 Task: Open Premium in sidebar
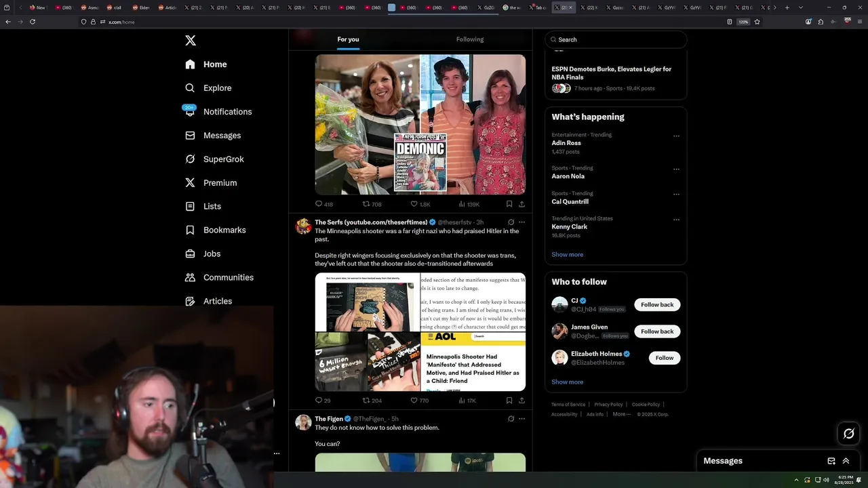click(211, 183)
